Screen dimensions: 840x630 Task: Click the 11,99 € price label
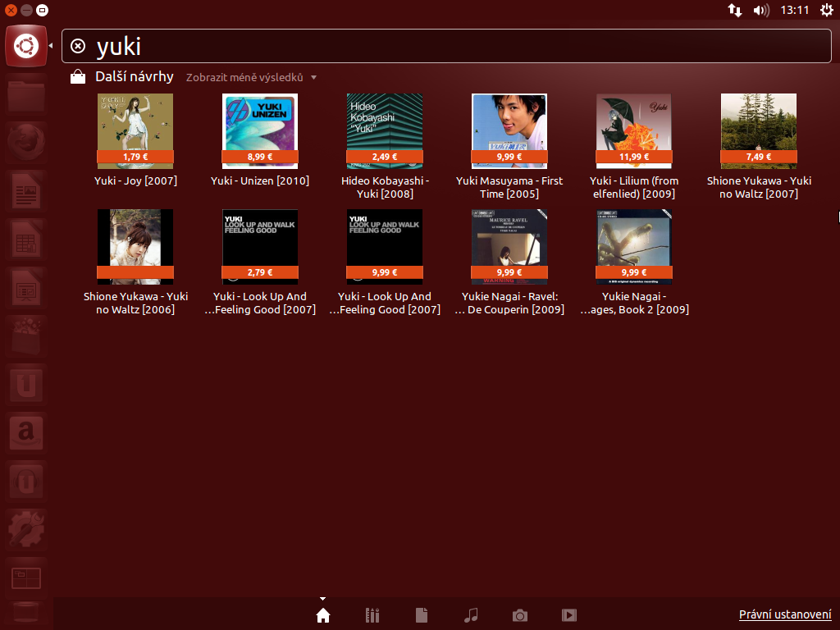[x=634, y=157]
